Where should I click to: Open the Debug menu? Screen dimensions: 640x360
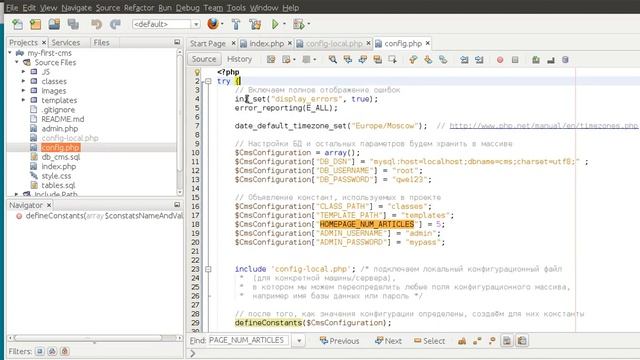(x=188, y=8)
